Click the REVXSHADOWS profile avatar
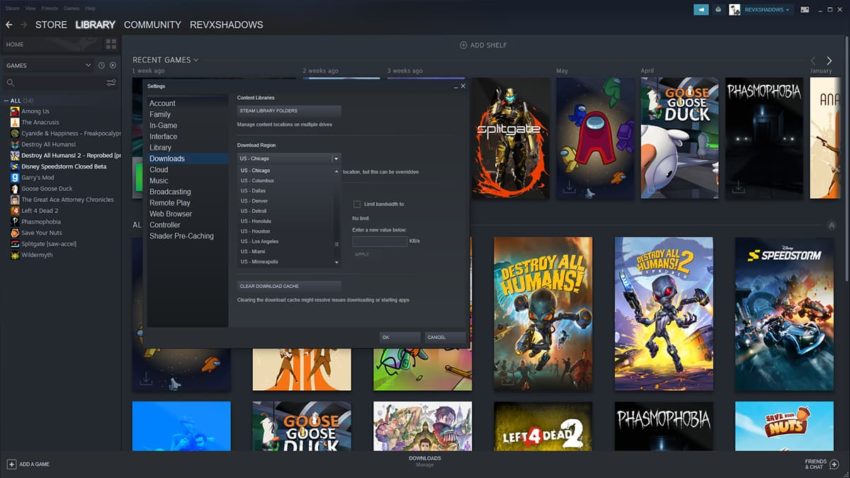This screenshot has width=850, height=478. [x=735, y=10]
